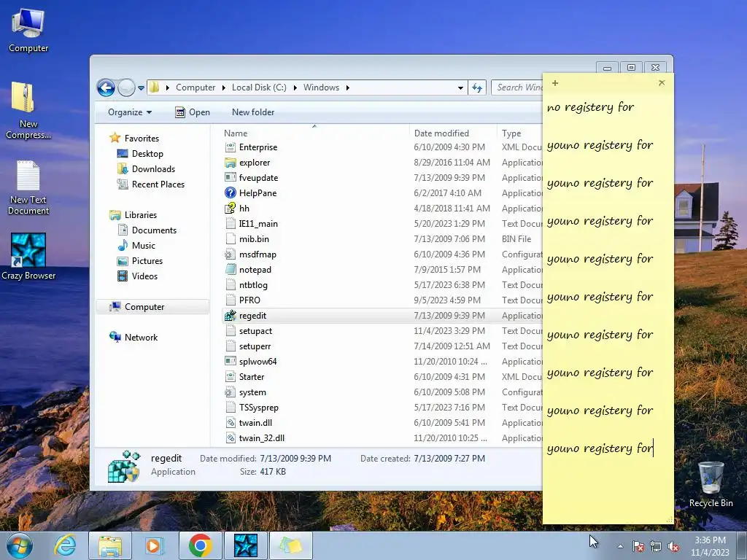
Task: Click the New folder button
Action: 253,112
